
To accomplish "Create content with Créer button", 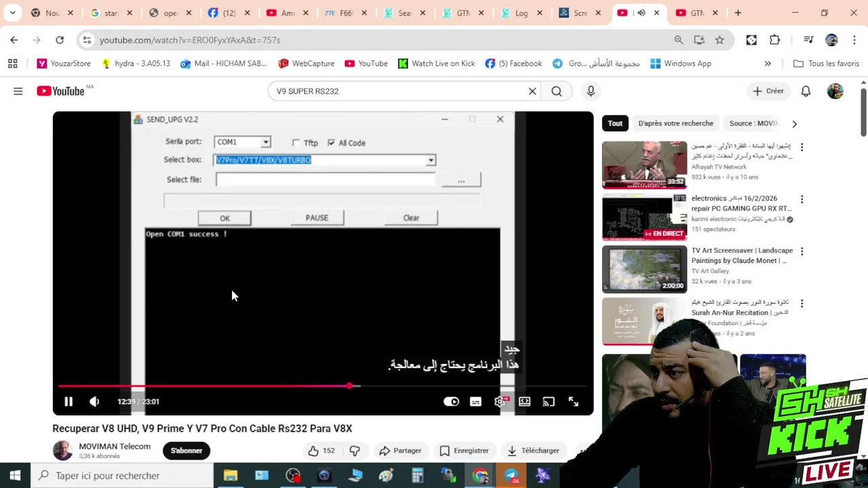I will 768,91.
